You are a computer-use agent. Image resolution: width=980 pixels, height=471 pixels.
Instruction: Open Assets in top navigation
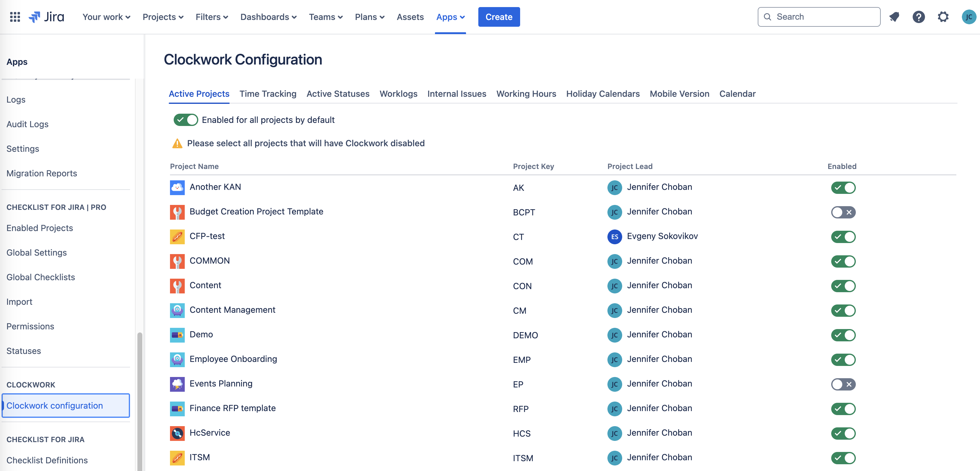pos(410,17)
